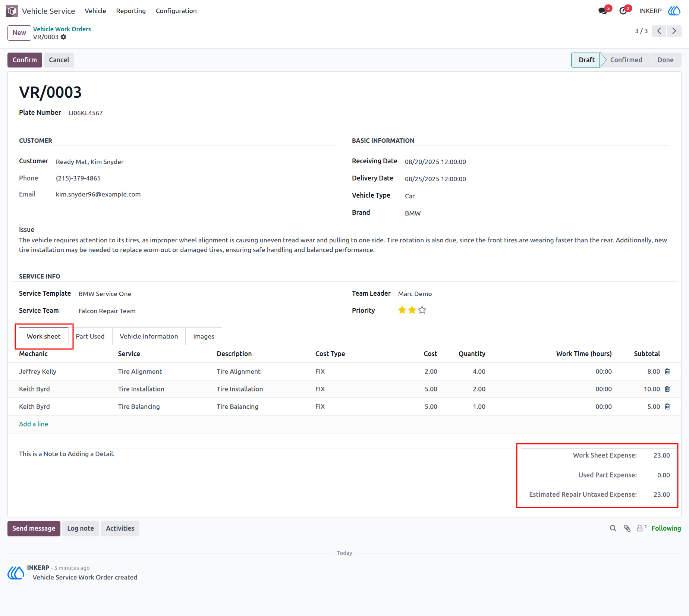
Task: Click the Confirm button
Action: click(25, 60)
